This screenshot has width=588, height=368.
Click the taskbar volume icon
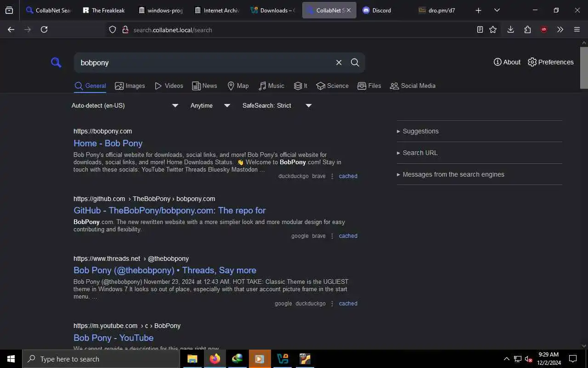coord(528,359)
